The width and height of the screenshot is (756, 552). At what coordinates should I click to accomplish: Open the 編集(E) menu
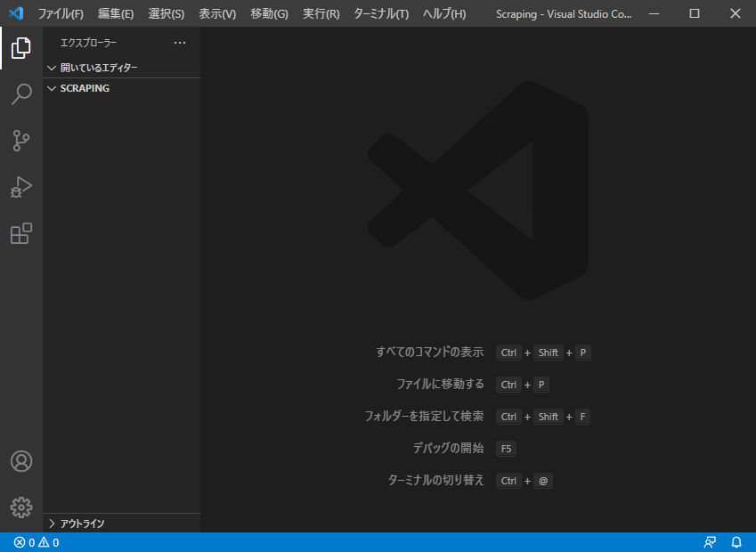coord(116,13)
